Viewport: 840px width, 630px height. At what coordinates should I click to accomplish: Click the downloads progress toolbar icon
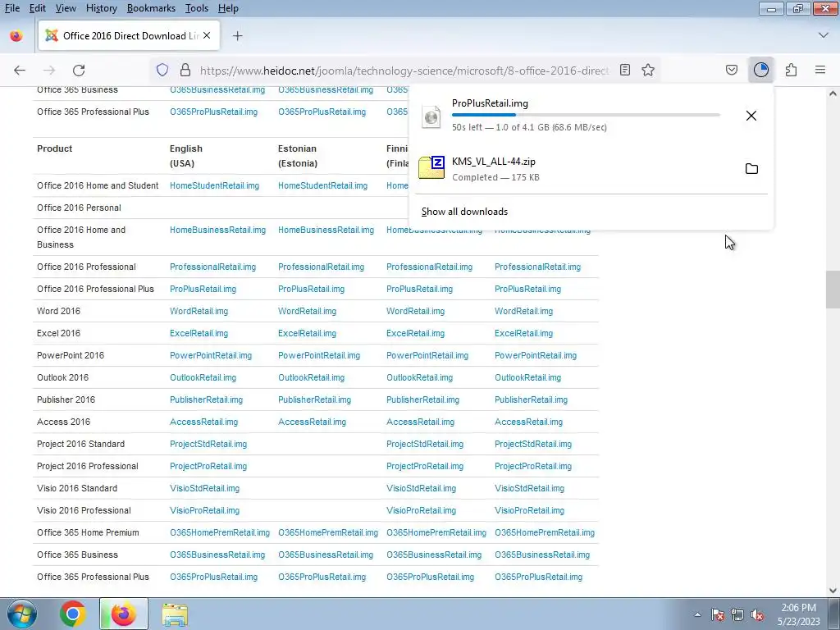coord(760,71)
